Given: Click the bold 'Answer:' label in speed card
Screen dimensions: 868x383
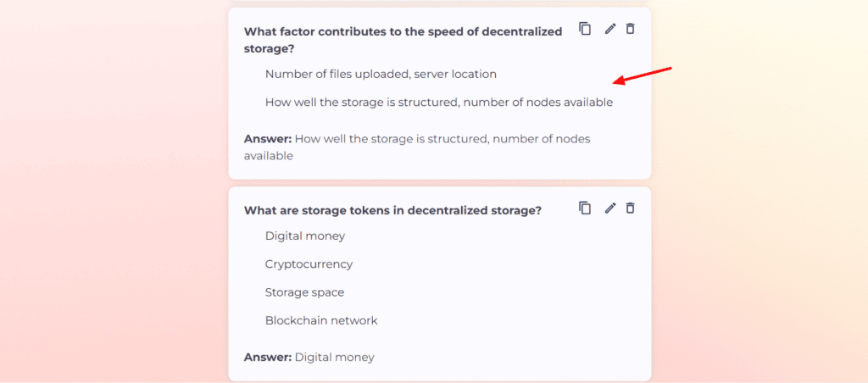Looking at the screenshot, I should (x=268, y=139).
